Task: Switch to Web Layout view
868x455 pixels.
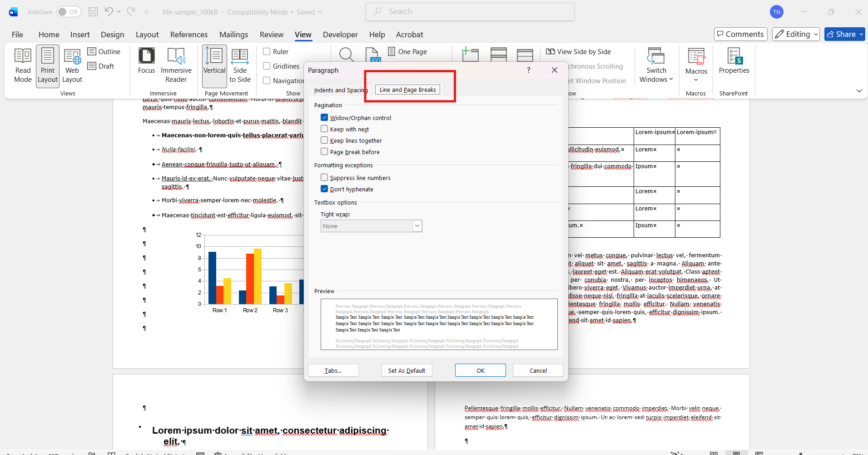Action: [x=72, y=66]
